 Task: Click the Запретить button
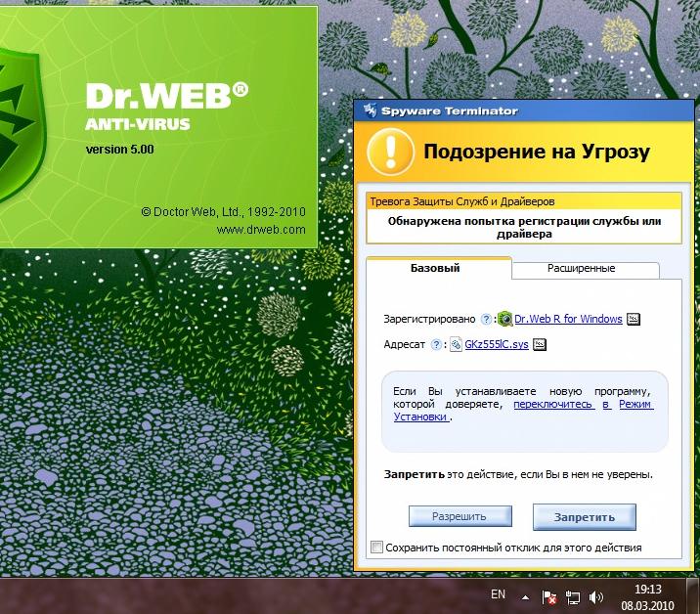point(585,517)
